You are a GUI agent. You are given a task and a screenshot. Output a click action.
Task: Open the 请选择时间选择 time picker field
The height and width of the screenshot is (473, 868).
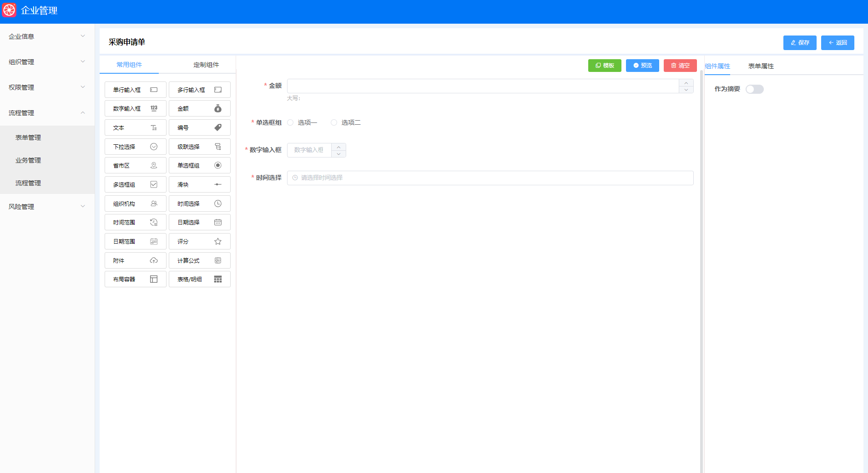pyautogui.click(x=490, y=178)
